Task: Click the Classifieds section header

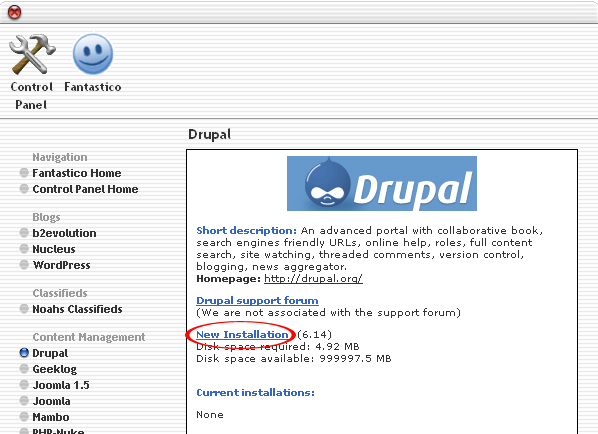Action: tap(60, 293)
